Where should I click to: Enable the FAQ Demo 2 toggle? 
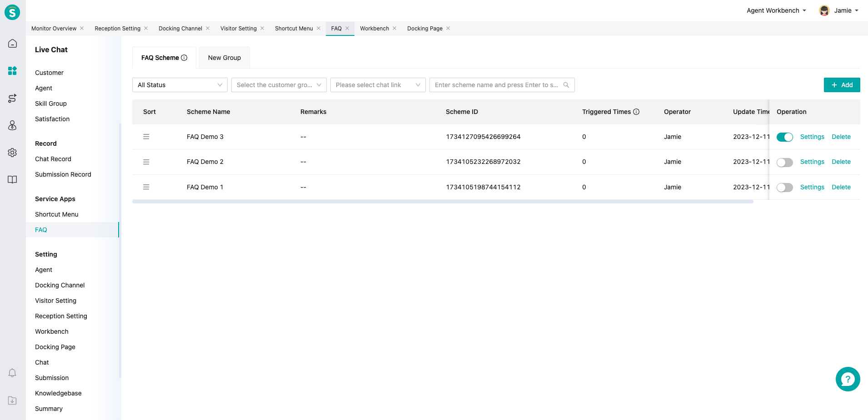784,163
